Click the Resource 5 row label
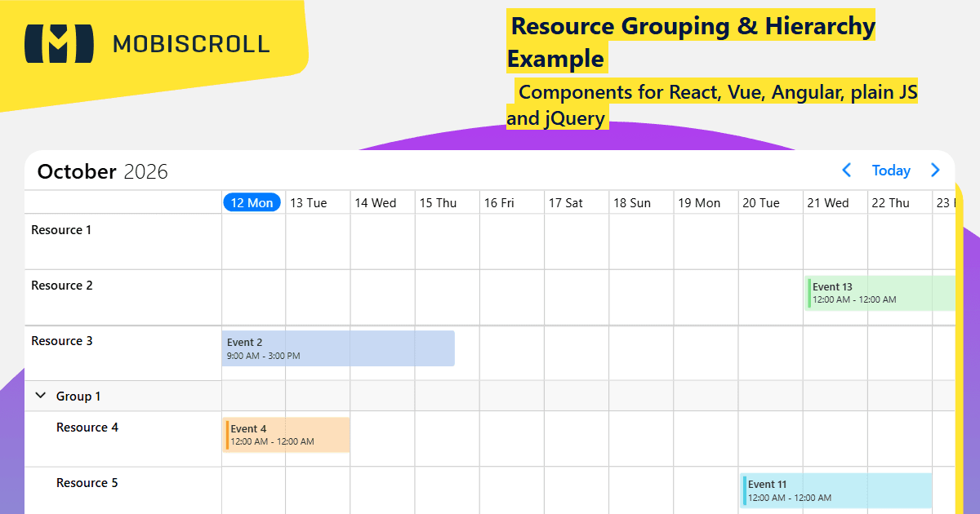 click(87, 483)
